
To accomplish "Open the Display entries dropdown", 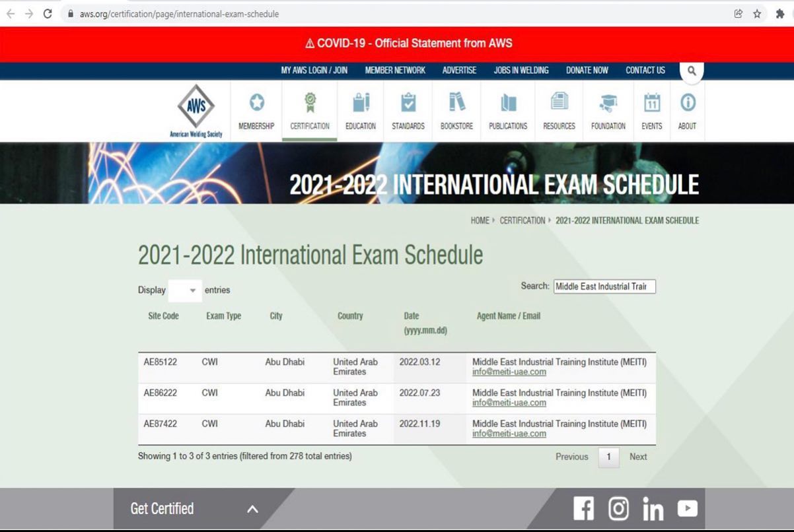I will pyautogui.click(x=185, y=290).
